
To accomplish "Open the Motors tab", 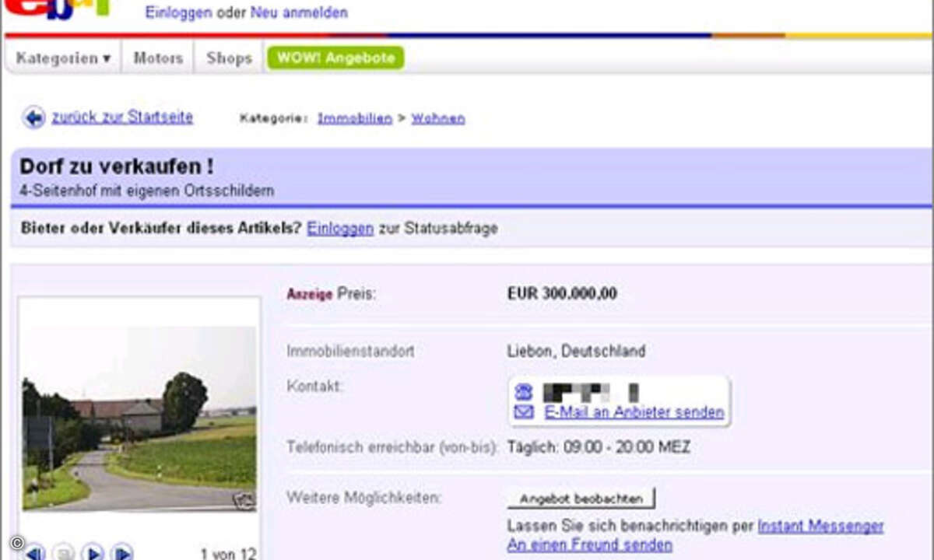I will 158,58.
